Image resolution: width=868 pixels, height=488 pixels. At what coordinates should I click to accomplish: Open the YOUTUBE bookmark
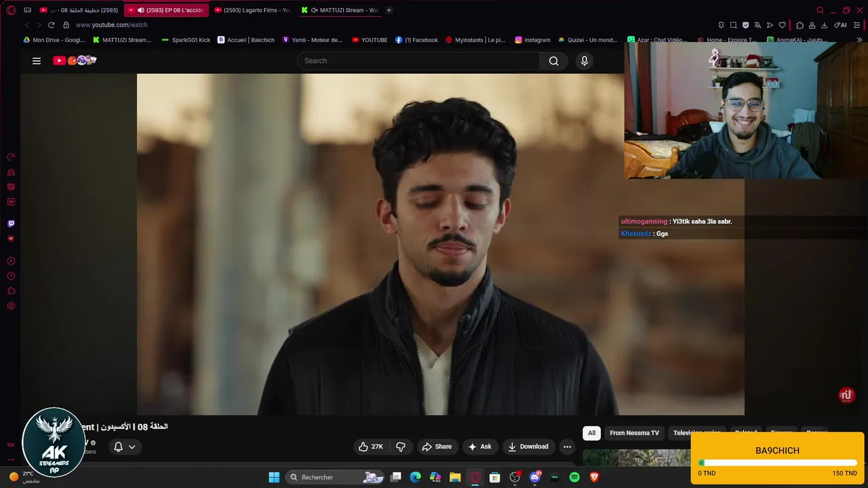(x=370, y=40)
